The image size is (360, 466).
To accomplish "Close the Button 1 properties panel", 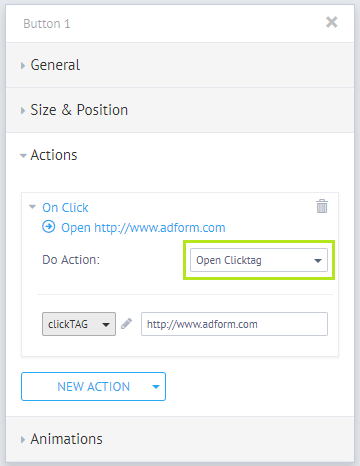I will tap(332, 22).
